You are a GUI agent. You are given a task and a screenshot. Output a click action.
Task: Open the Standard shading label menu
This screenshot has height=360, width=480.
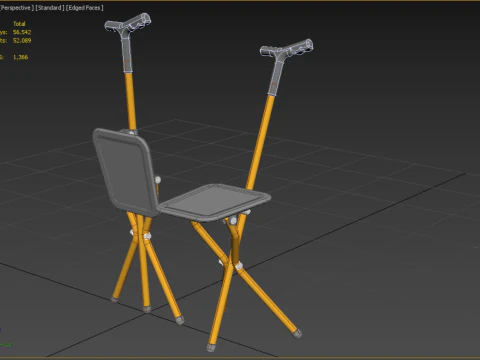(50, 8)
